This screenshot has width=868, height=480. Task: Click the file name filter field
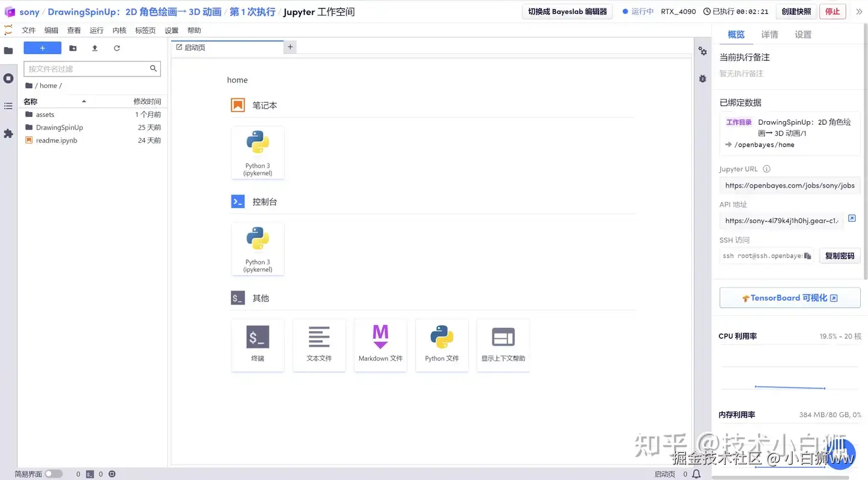pos(92,69)
